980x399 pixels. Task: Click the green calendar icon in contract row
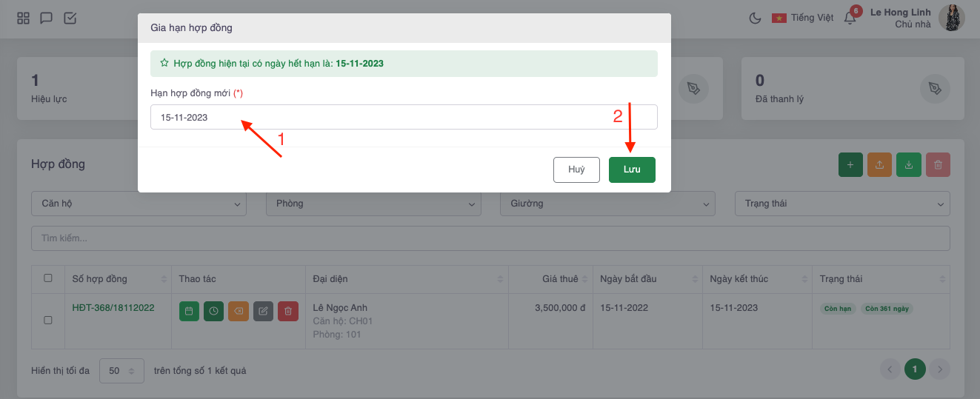point(189,312)
